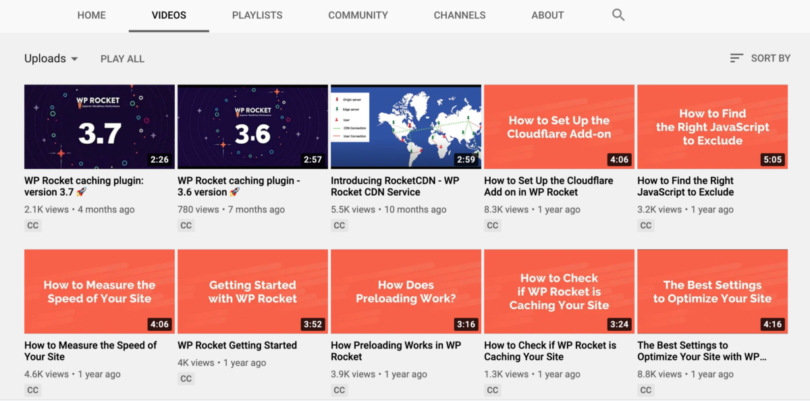Image resolution: width=810 pixels, height=401 pixels.
Task: Click '5.5K views • 10 months ago' text
Action: tap(388, 210)
